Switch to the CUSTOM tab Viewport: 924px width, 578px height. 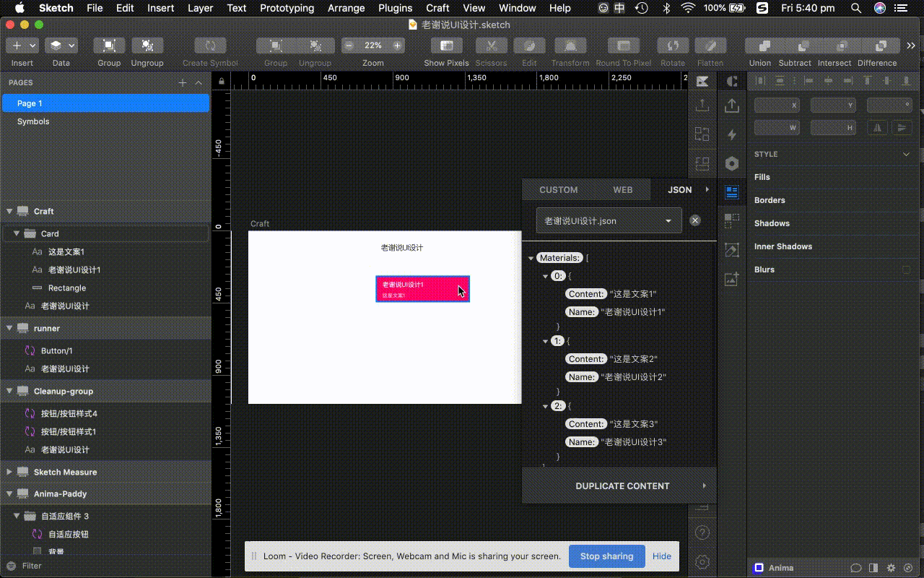coord(559,190)
